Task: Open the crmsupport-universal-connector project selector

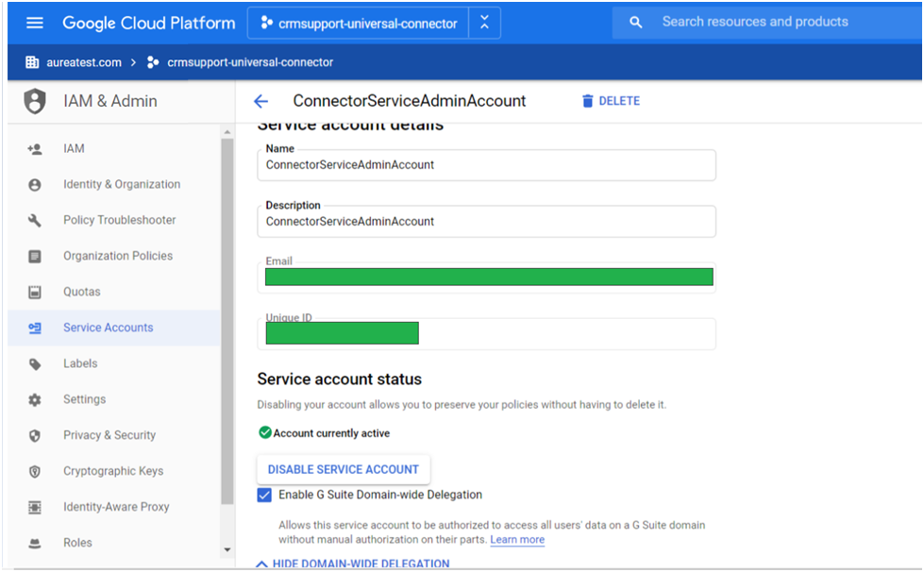Action: (x=359, y=23)
